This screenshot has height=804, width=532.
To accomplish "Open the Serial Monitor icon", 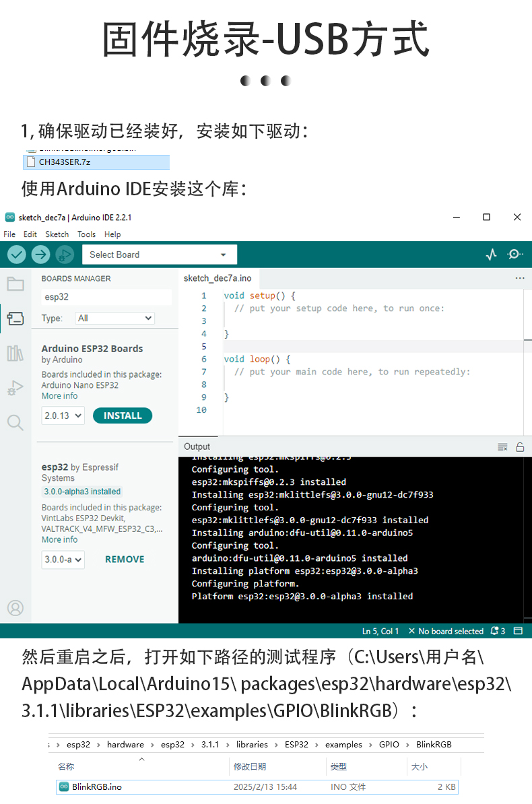I will [515, 255].
